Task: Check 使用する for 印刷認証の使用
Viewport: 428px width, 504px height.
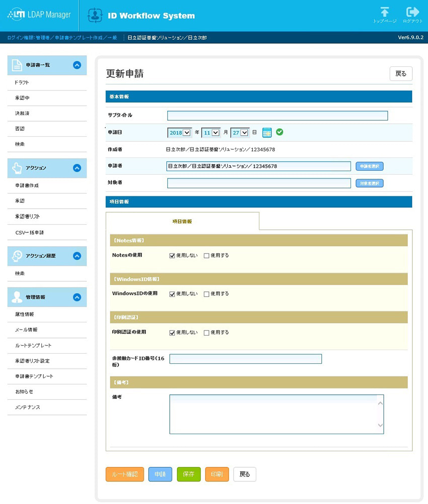Action: (x=206, y=332)
